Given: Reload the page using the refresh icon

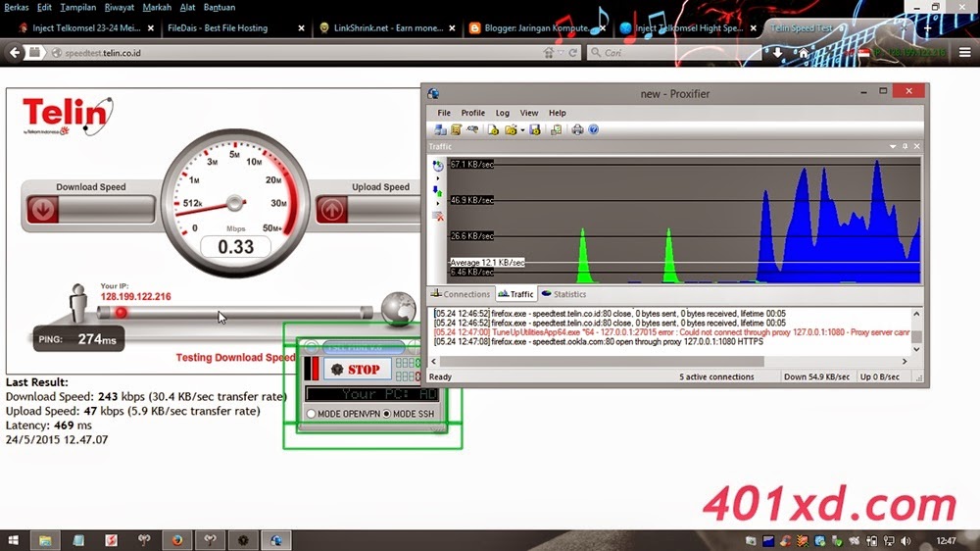Looking at the screenshot, I should coord(572,53).
